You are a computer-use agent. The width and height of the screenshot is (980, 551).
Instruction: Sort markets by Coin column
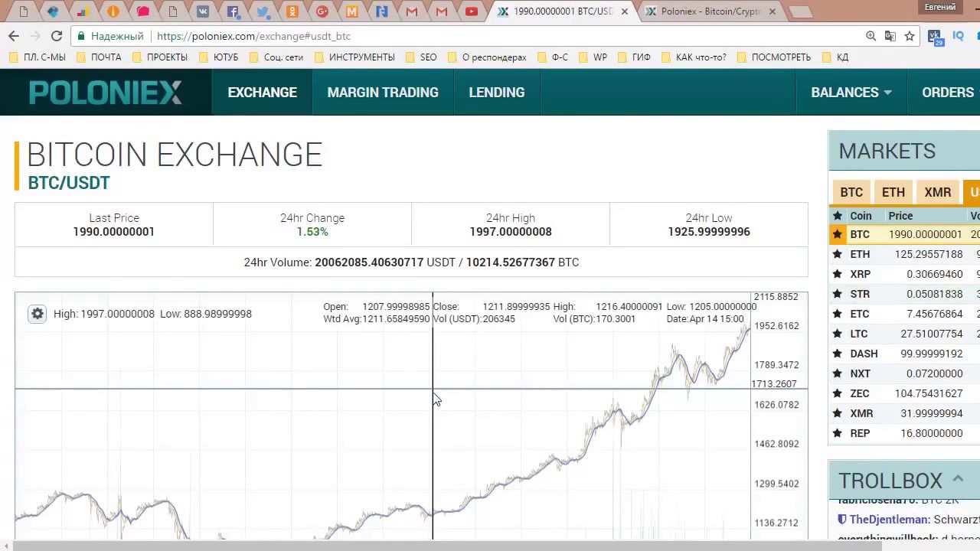pos(861,216)
